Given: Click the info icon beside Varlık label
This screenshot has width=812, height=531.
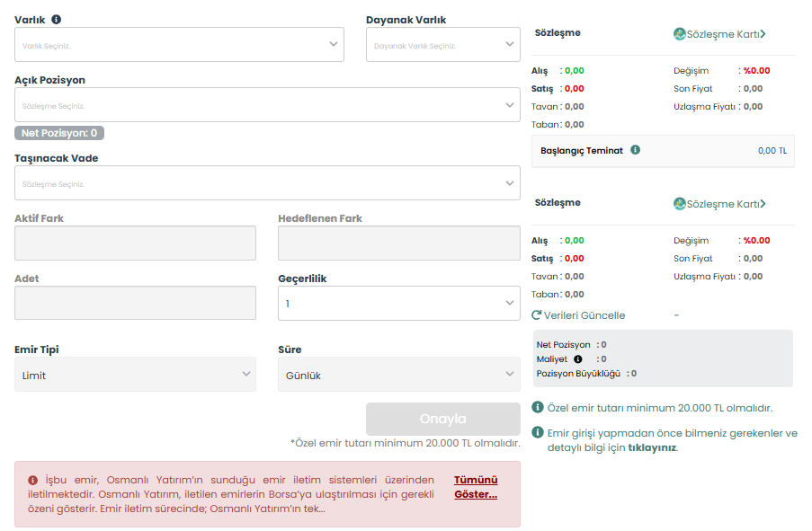Looking at the screenshot, I should pyautogui.click(x=57, y=19).
